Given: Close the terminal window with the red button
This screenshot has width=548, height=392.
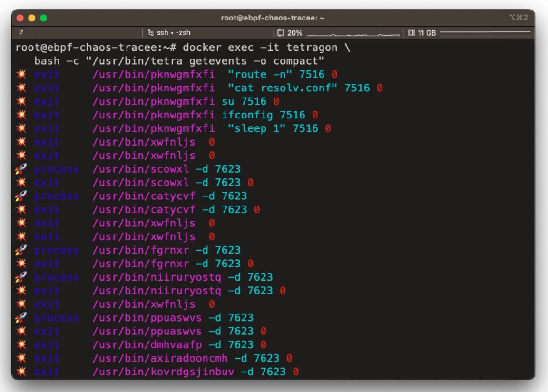Looking at the screenshot, I should pyautogui.click(x=20, y=18).
